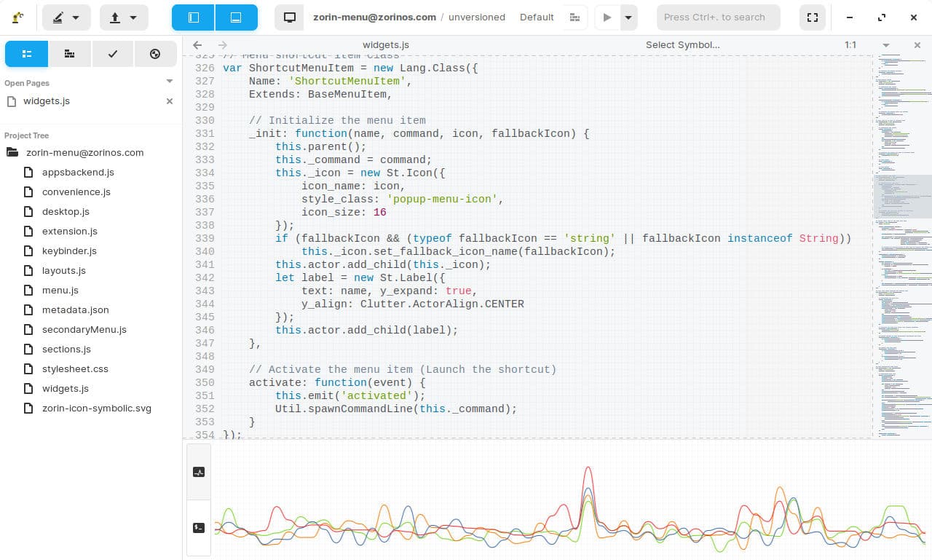Open the device selector monitor icon

[x=289, y=17]
